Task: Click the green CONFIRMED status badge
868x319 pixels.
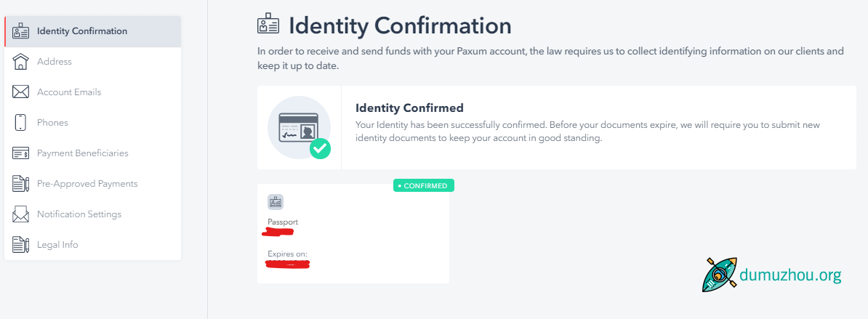Action: 424,186
